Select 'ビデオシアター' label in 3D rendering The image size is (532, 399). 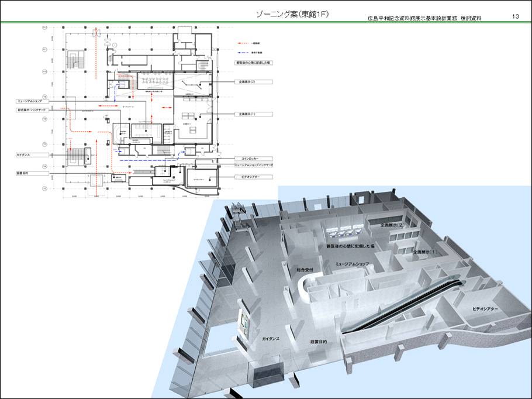point(485,309)
